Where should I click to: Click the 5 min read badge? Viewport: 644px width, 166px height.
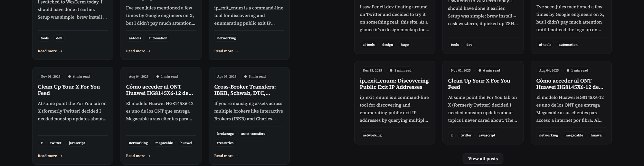255,77
